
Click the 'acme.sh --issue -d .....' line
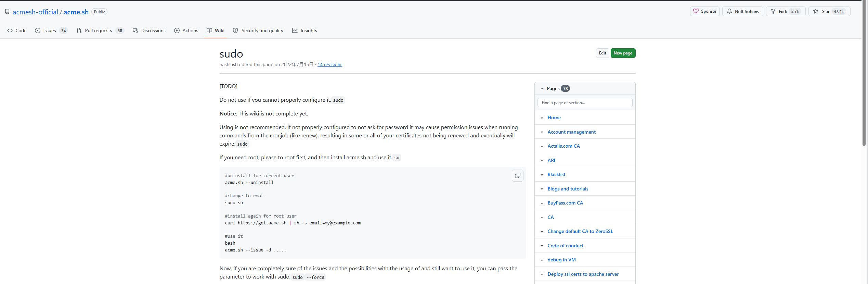256,250
